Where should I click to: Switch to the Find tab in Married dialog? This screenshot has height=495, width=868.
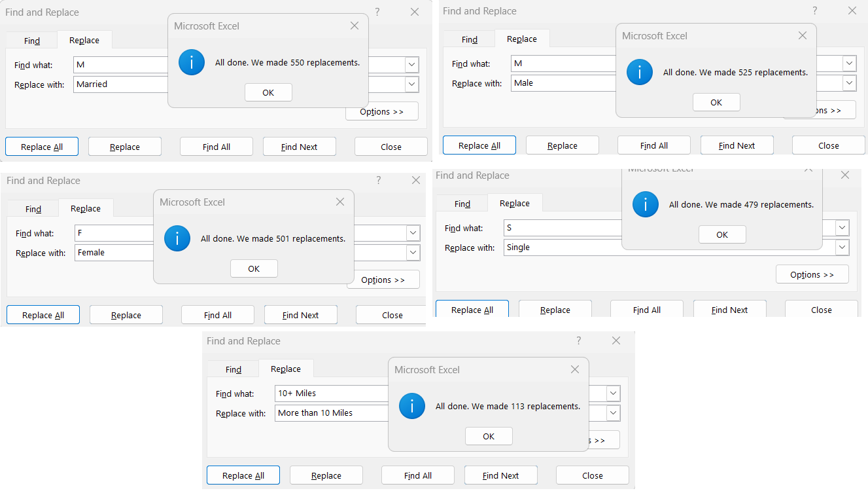tap(31, 40)
